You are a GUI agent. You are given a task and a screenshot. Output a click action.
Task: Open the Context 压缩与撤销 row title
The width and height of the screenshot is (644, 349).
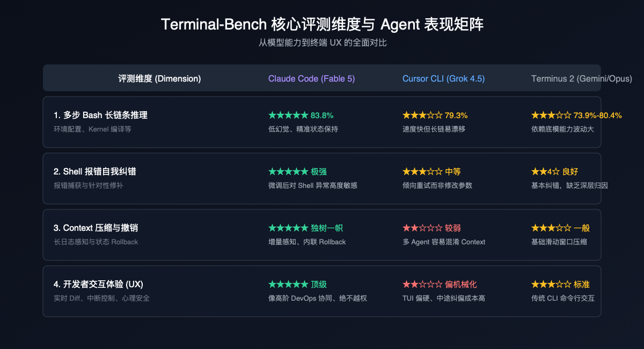point(96,228)
